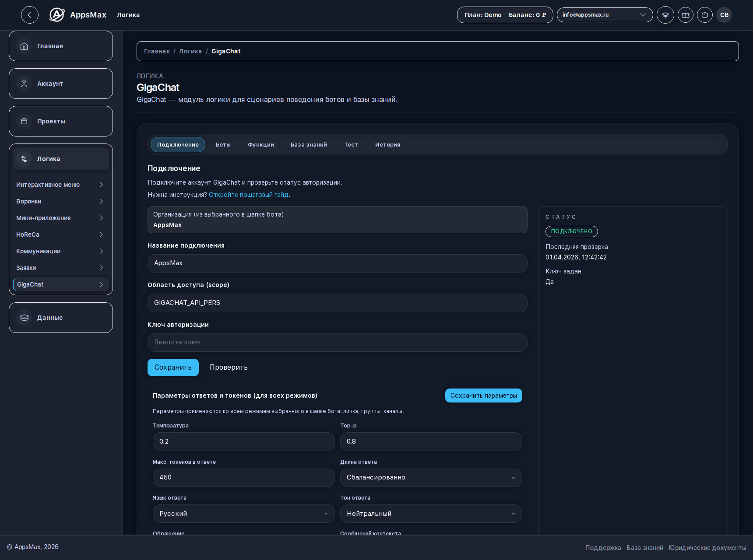Viewport: 753px width, 560px height.
Task: Click the План: Demo / Баланс pill
Action: point(505,15)
